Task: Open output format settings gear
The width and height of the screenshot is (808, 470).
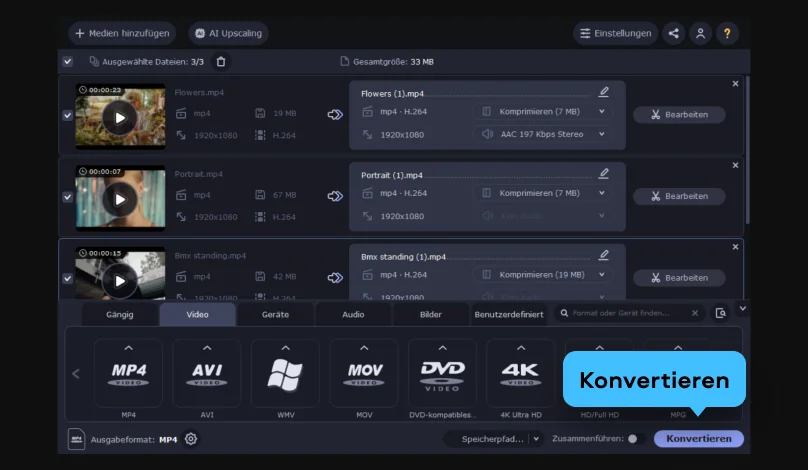Action: tap(191, 439)
